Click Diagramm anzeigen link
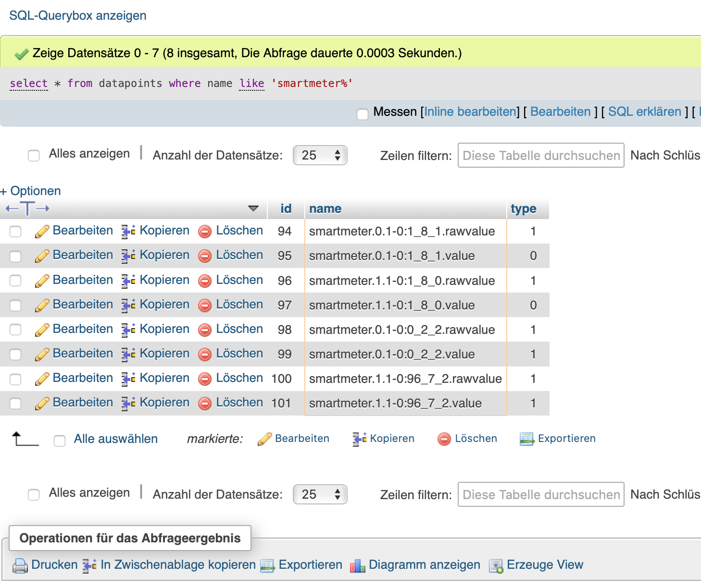701x588 pixels. (x=425, y=565)
